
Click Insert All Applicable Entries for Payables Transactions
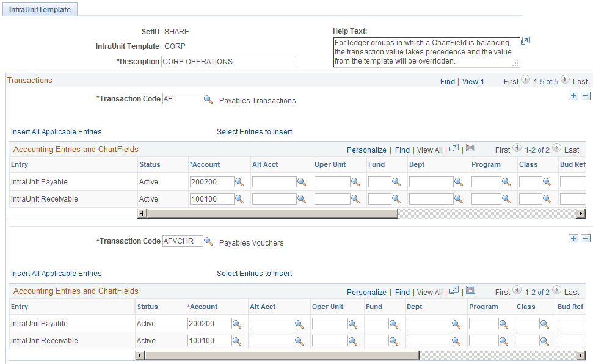pyautogui.click(x=56, y=131)
